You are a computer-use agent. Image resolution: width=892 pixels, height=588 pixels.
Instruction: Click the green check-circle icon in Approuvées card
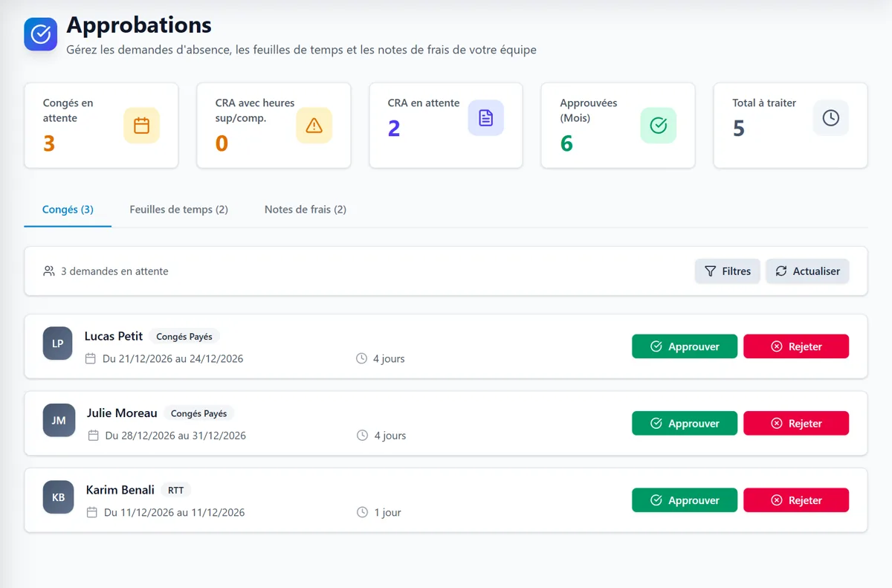pos(659,126)
